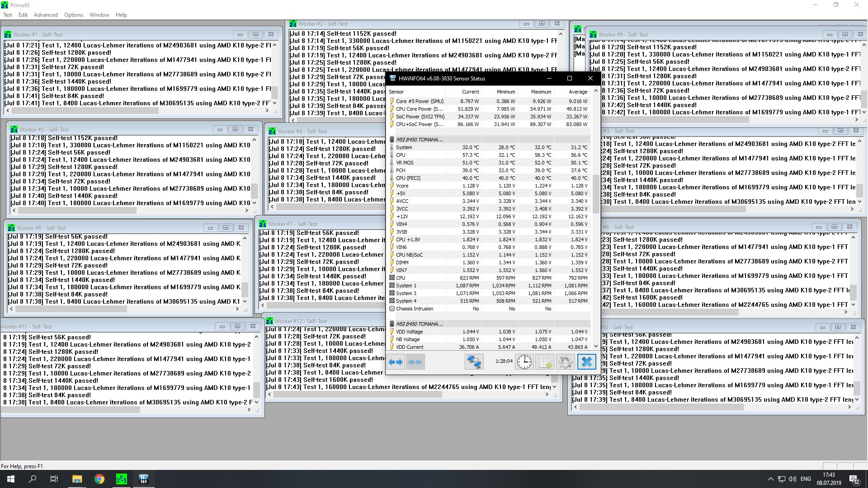Click the HWiNFO expand-columns arrows button
This screenshot has height=488, width=868.
pyautogui.click(x=396, y=362)
